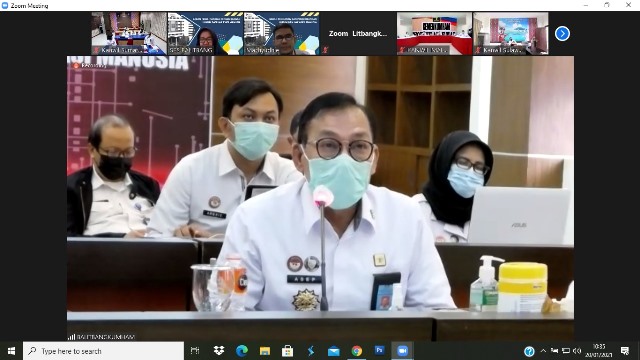
Task: Restore down the Zoom Meeting window
Action: point(607,5)
